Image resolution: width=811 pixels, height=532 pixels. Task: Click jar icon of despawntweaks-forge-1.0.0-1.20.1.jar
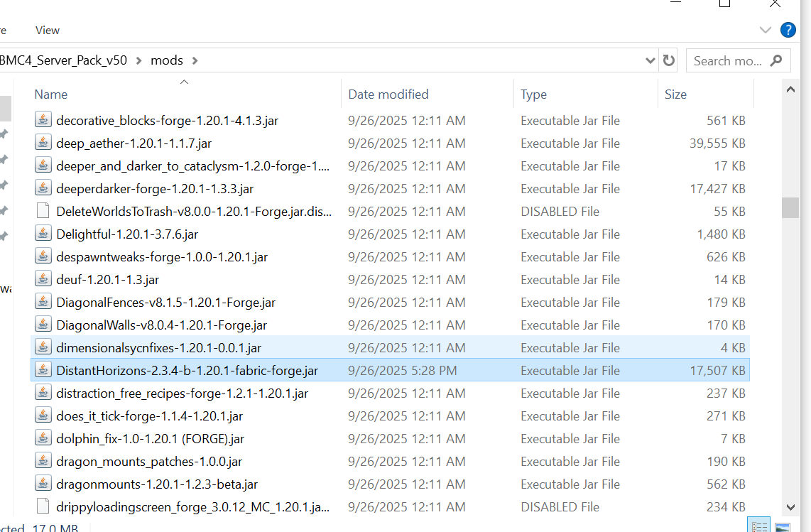43,256
